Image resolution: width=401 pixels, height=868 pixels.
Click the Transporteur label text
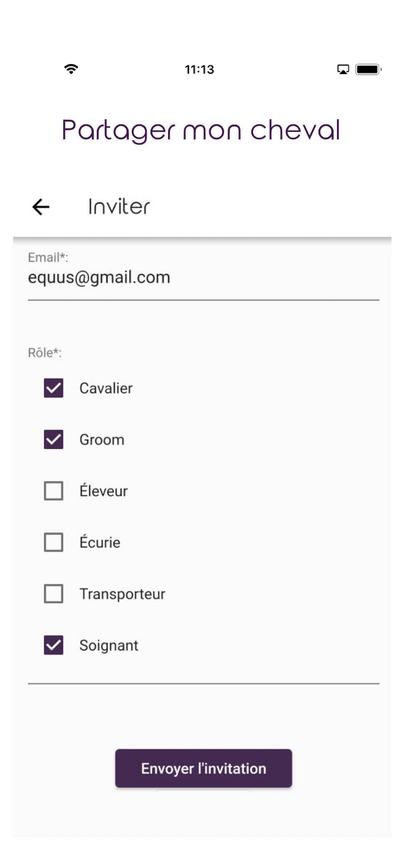(x=122, y=594)
